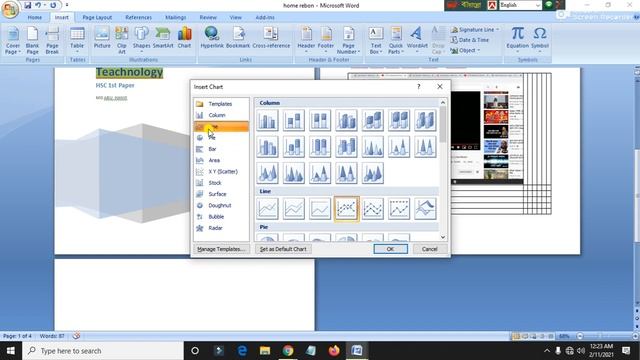The height and width of the screenshot is (360, 640).
Task: Select Bubble chart category
Action: tap(221, 217)
